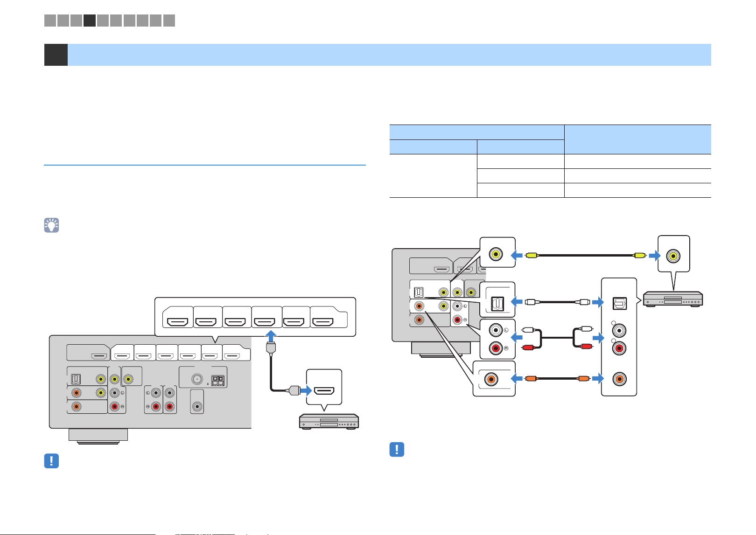Click the disc player beside the yellow video jack
This screenshot has height=535, width=756.
pos(673,299)
